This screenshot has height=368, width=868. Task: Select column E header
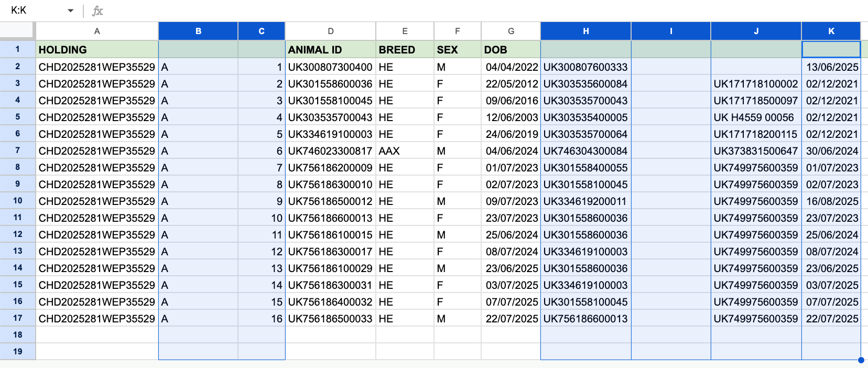pyautogui.click(x=405, y=31)
